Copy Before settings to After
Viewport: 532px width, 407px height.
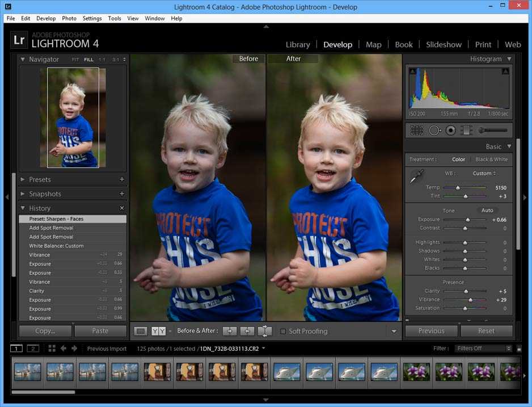230,331
